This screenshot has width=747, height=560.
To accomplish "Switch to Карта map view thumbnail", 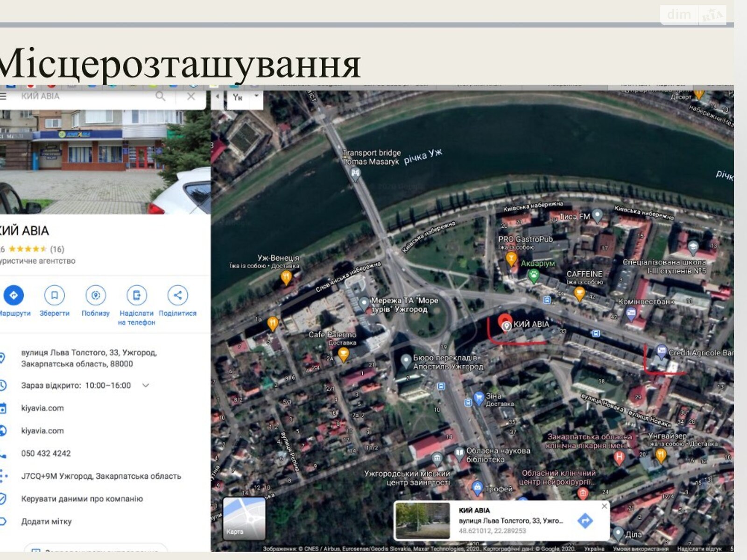I will click(244, 518).
